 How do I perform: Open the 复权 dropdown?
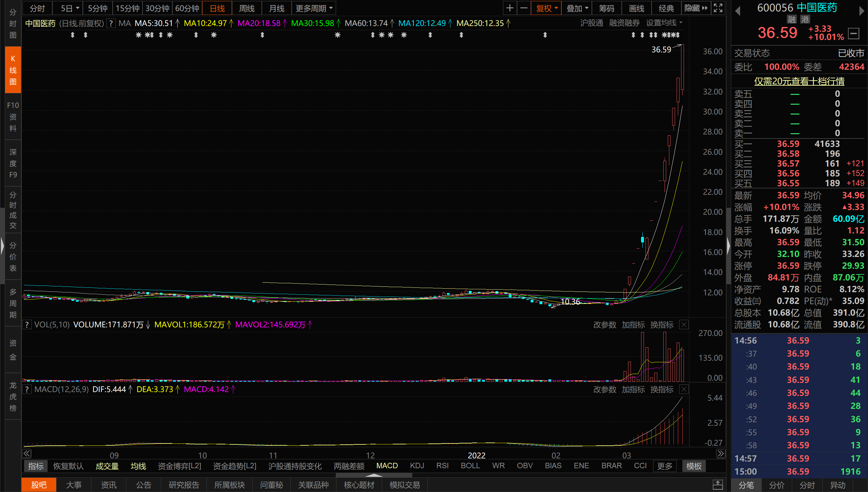[546, 8]
